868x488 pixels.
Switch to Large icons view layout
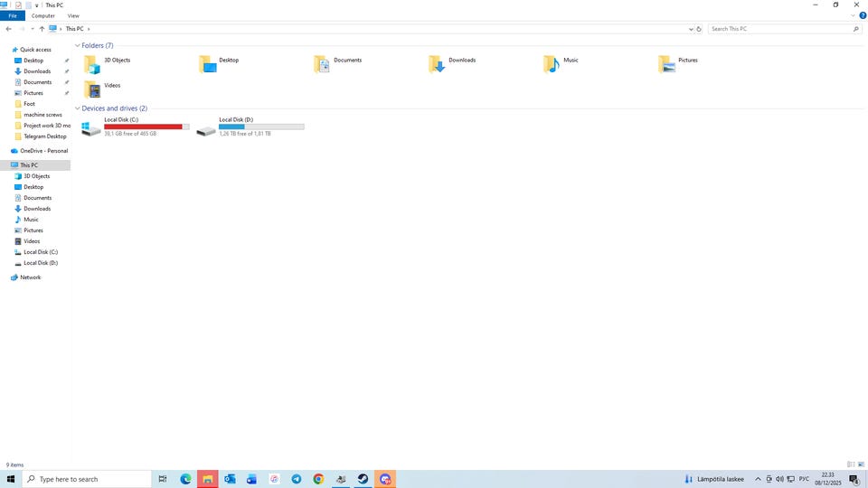[x=861, y=465]
